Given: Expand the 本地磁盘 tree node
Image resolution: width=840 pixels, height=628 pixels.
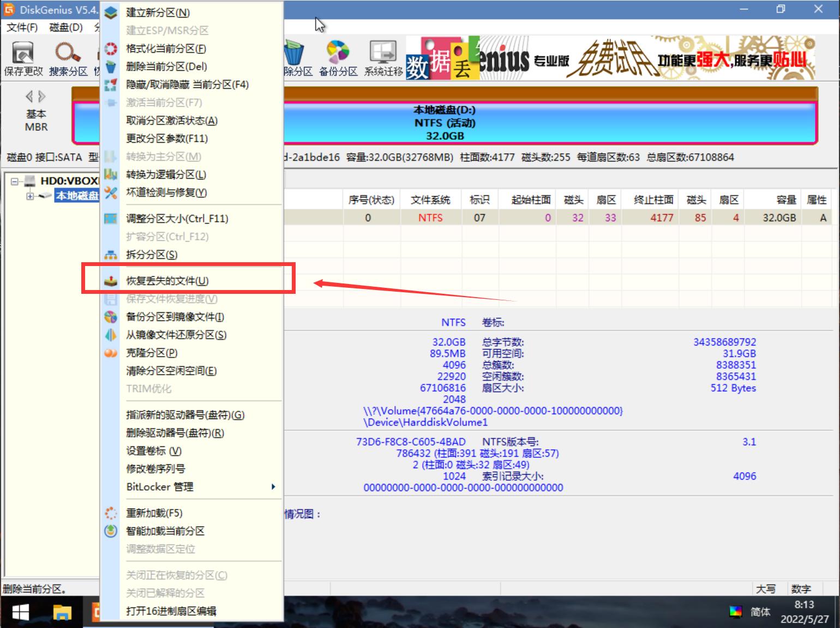Looking at the screenshot, I should tap(30, 196).
